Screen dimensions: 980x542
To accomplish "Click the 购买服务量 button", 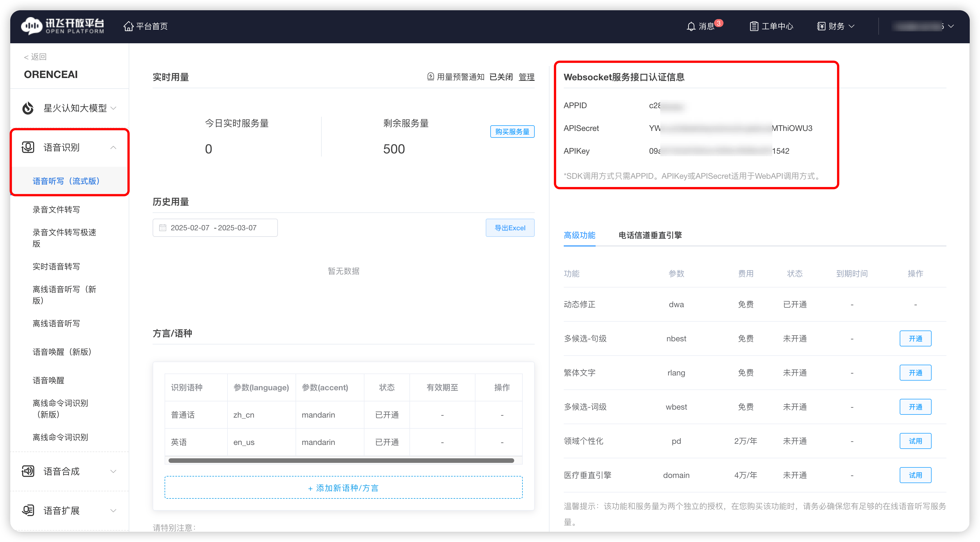I will 512,131.
